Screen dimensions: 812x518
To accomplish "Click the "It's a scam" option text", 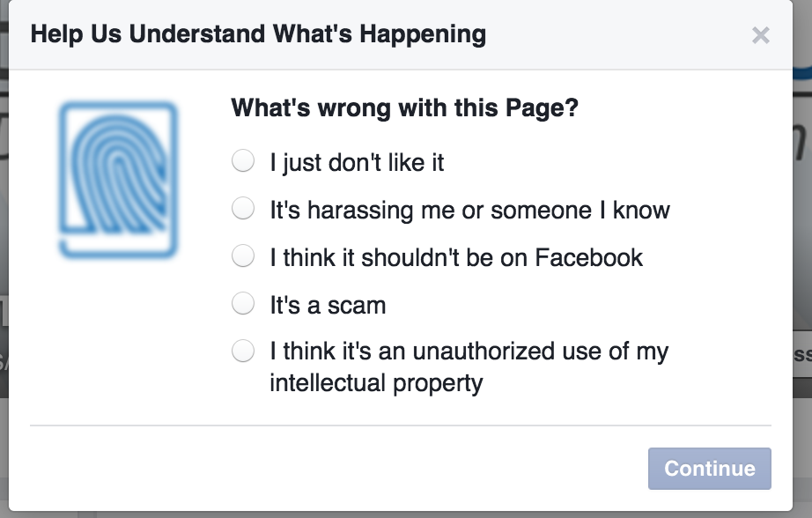I will pyautogui.click(x=328, y=306).
